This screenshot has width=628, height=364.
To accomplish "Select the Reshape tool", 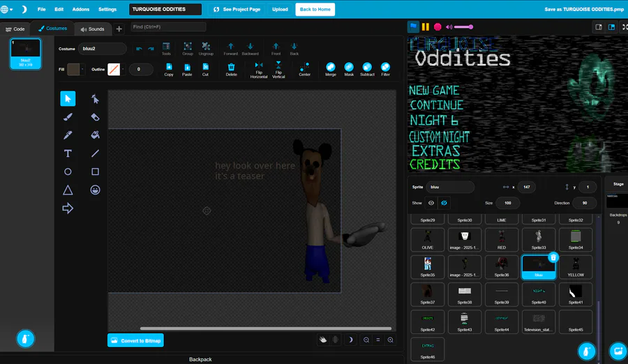I will pyautogui.click(x=95, y=98).
